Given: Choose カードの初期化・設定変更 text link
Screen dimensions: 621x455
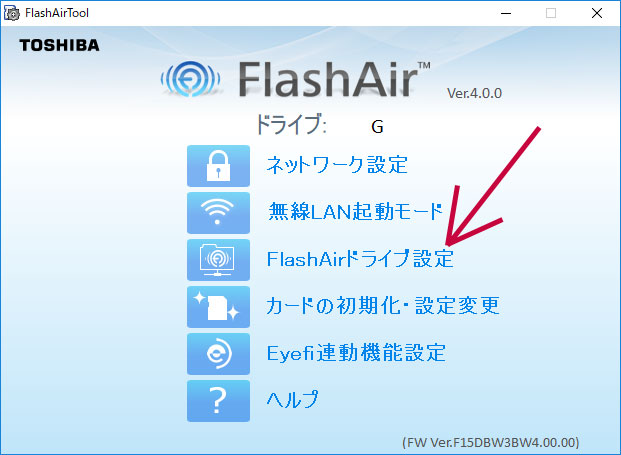Looking at the screenshot, I should [x=383, y=305].
